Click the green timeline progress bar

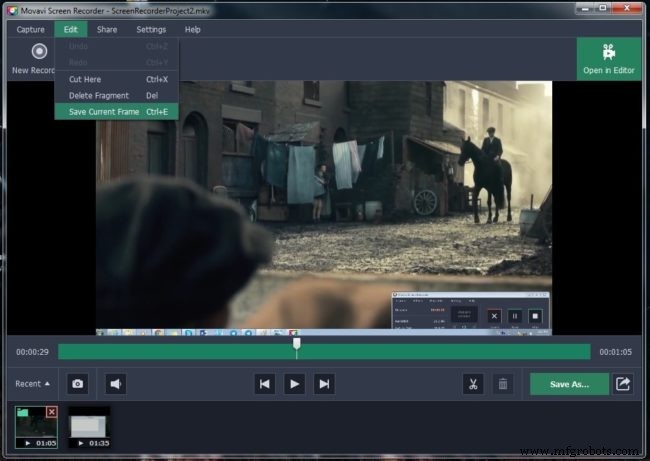click(324, 352)
